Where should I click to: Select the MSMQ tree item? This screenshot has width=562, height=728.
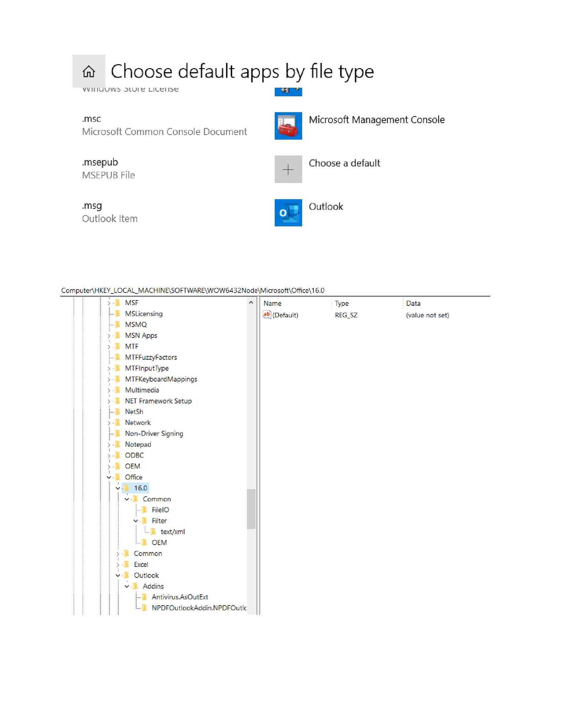tap(136, 324)
